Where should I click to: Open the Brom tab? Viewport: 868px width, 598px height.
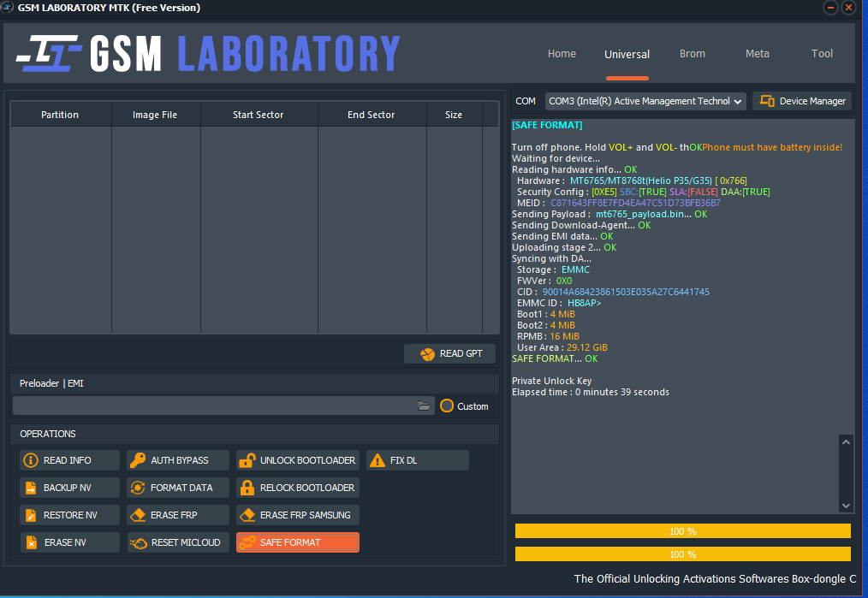point(692,54)
